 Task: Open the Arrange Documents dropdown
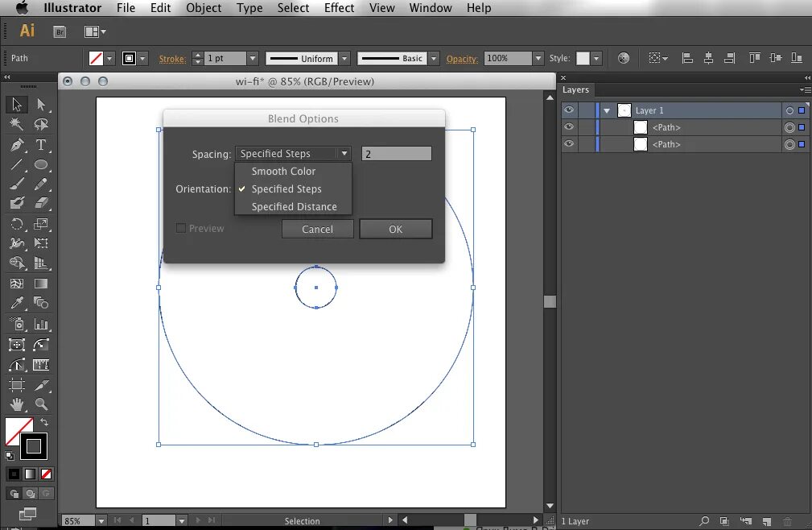click(95, 32)
